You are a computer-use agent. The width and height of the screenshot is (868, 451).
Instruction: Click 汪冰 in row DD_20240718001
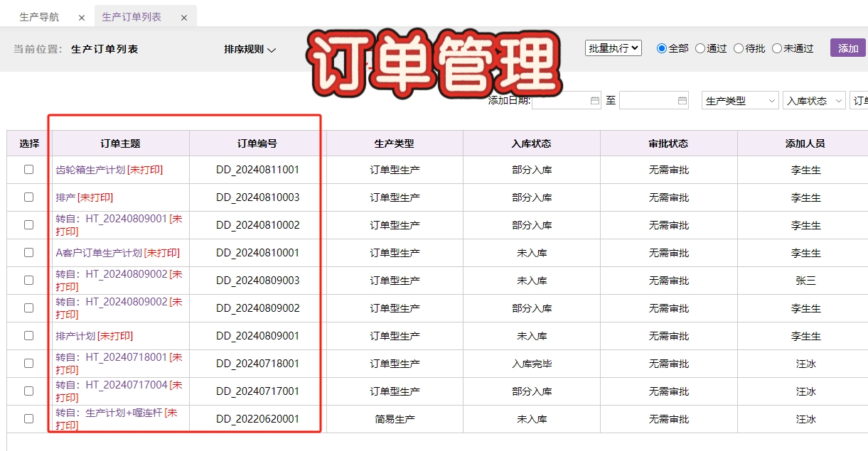pos(805,364)
